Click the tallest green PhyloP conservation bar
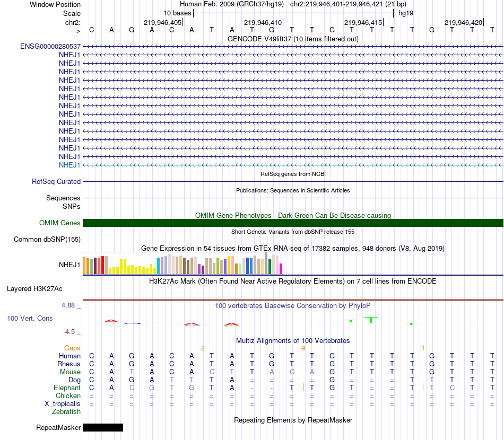The height and width of the screenshot is (440, 504). click(371, 320)
